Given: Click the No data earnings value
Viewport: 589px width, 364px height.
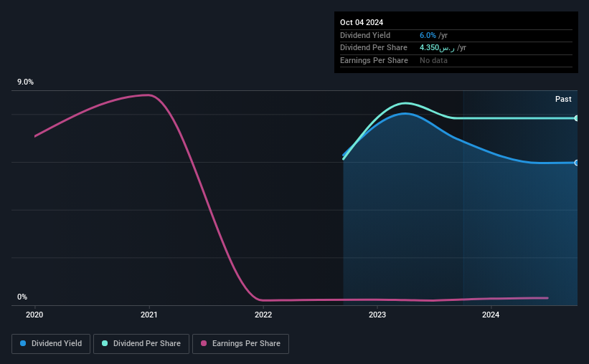Looking at the screenshot, I should coord(433,60).
